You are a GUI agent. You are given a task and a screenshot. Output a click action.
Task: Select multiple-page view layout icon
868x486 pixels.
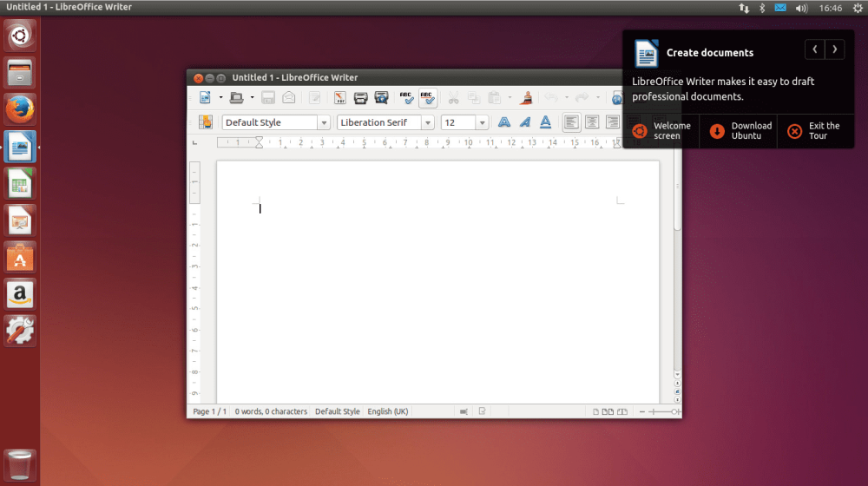click(x=608, y=411)
